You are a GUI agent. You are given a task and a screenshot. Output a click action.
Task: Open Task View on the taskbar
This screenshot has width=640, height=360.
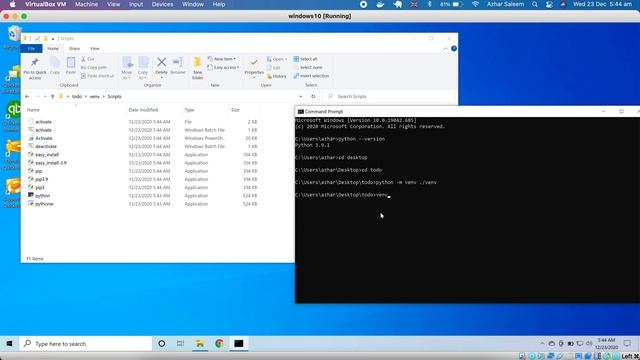(x=180, y=344)
